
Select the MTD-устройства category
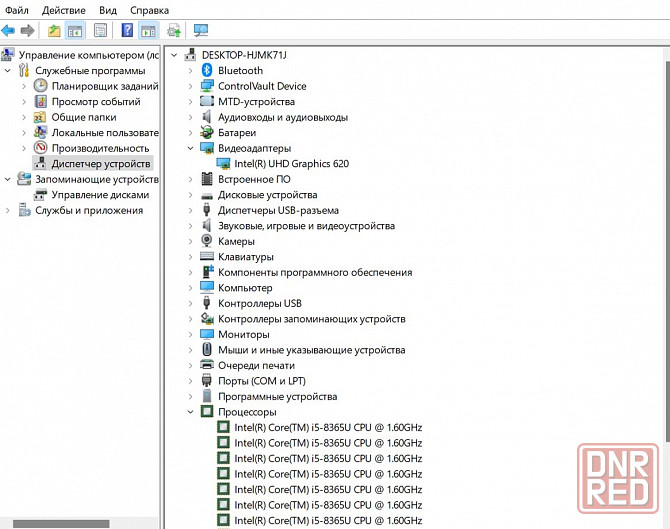tap(256, 102)
